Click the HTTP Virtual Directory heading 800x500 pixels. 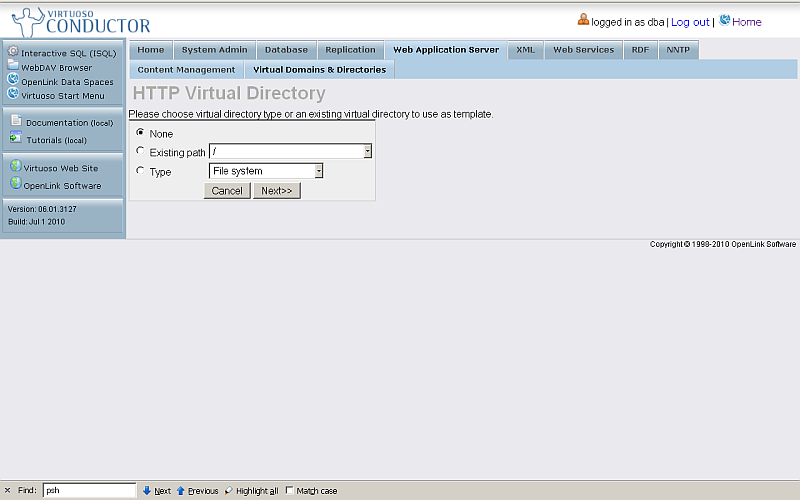[229, 93]
